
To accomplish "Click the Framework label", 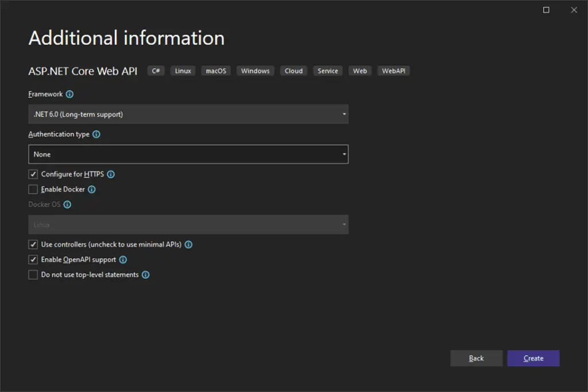I will [x=45, y=94].
